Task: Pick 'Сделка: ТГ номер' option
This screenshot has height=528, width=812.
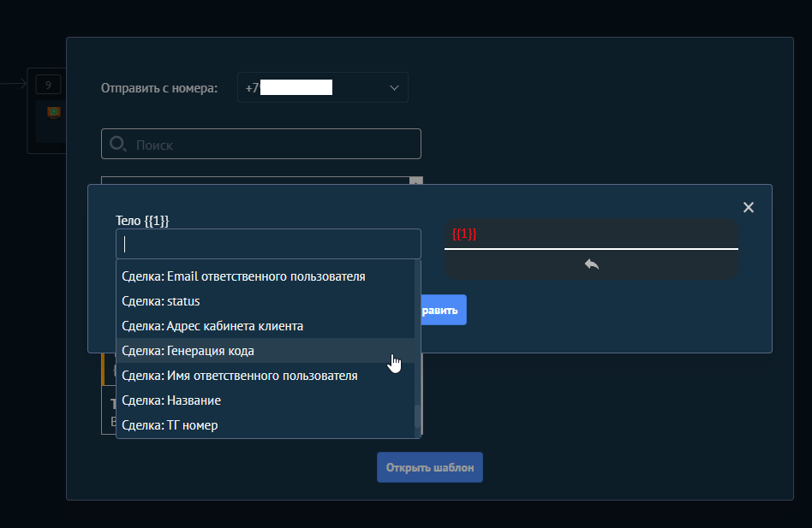Action: [266, 425]
